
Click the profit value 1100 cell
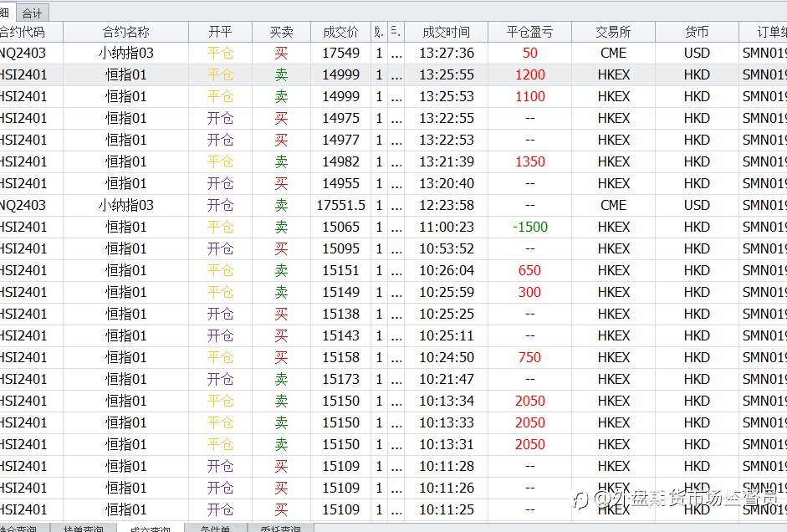click(529, 96)
